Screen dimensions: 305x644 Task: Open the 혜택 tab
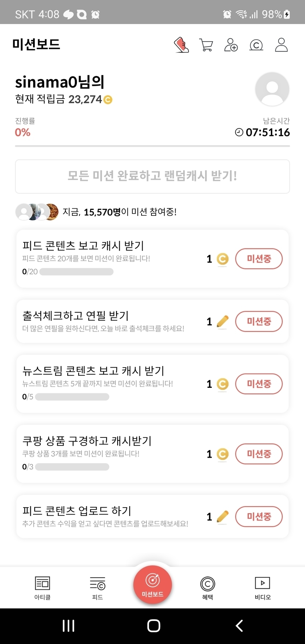[208, 588]
